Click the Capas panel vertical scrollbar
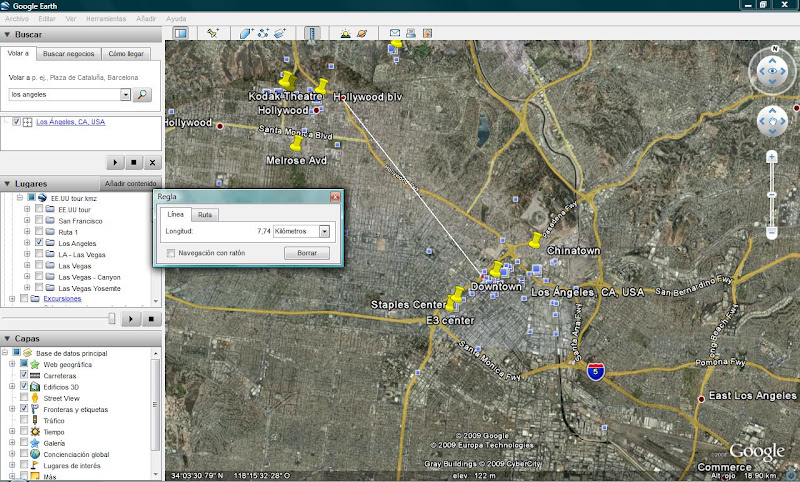This screenshot has width=800, height=482. [155, 404]
